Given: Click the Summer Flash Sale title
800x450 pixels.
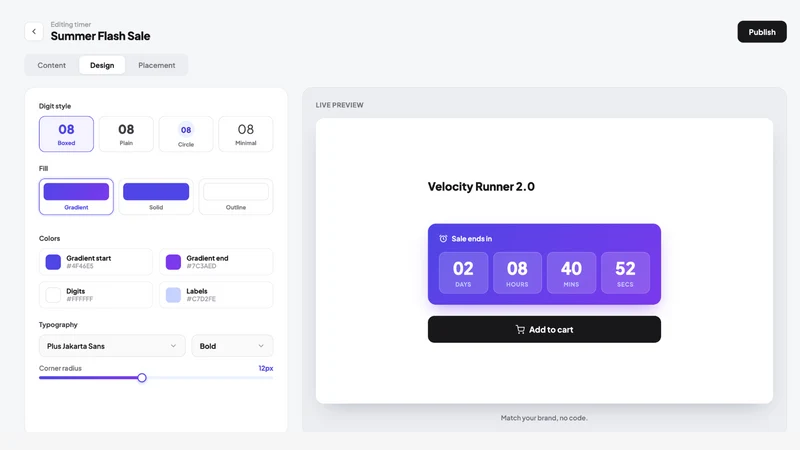Looking at the screenshot, I should click(101, 36).
